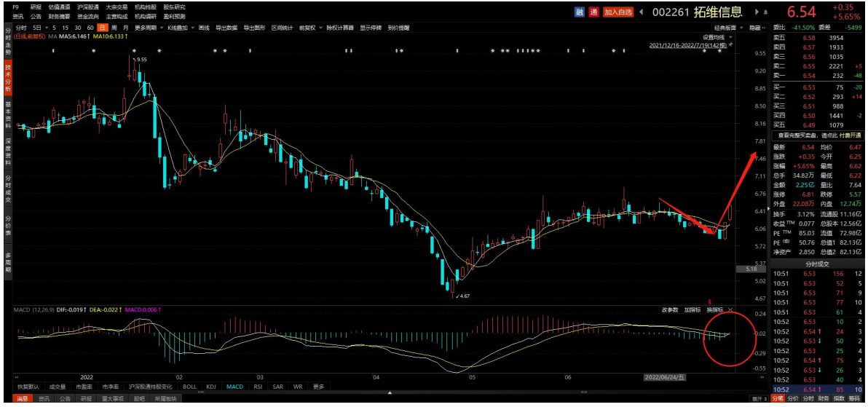Select the BOLL indicator tab
Image resolution: width=868 pixels, height=407 pixels.
[x=189, y=387]
